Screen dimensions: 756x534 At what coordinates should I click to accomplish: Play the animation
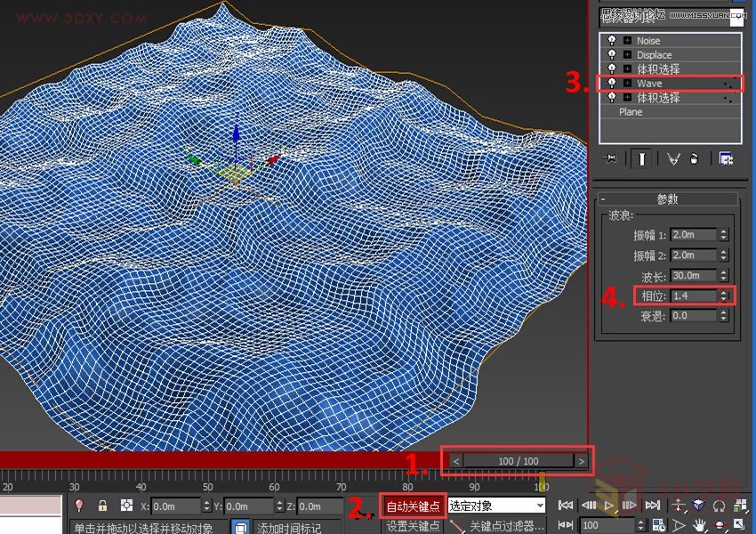(x=609, y=506)
